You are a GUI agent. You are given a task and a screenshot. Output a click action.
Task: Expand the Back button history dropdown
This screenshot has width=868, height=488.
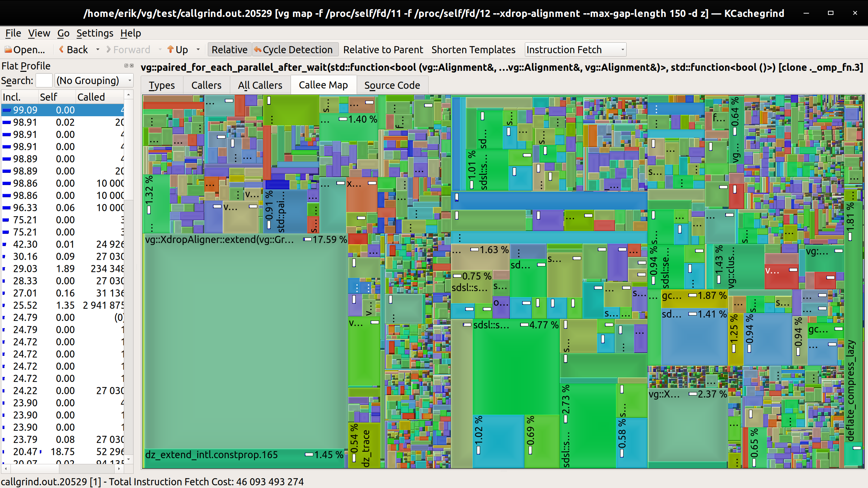(98, 49)
